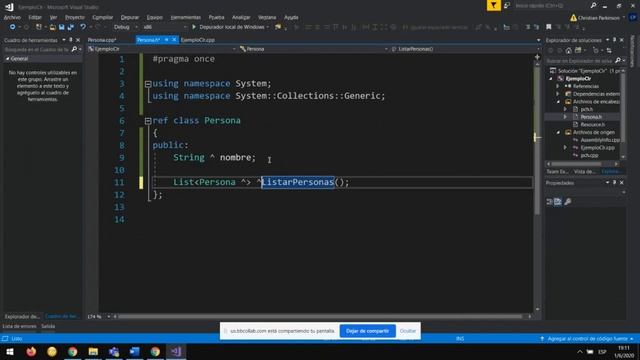Image resolution: width=640 pixels, height=360 pixels.
Task: Click the Solution Explorer search box
Action: pyautogui.click(x=580, y=61)
